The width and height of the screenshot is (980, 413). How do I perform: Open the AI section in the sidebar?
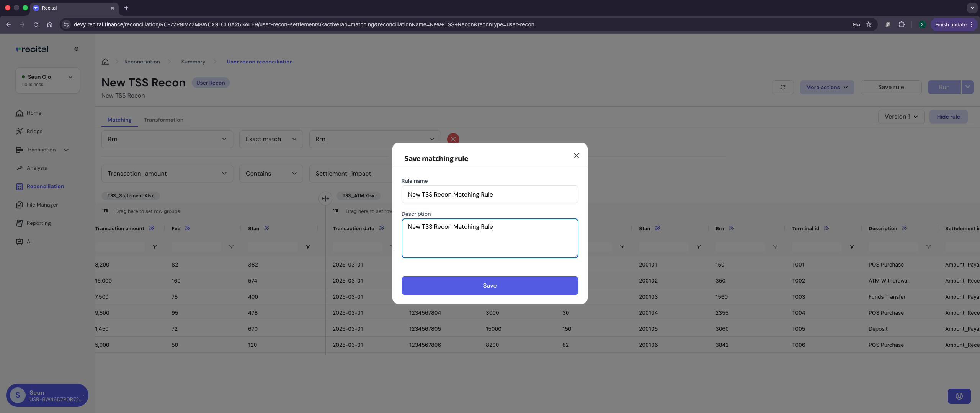20,241
